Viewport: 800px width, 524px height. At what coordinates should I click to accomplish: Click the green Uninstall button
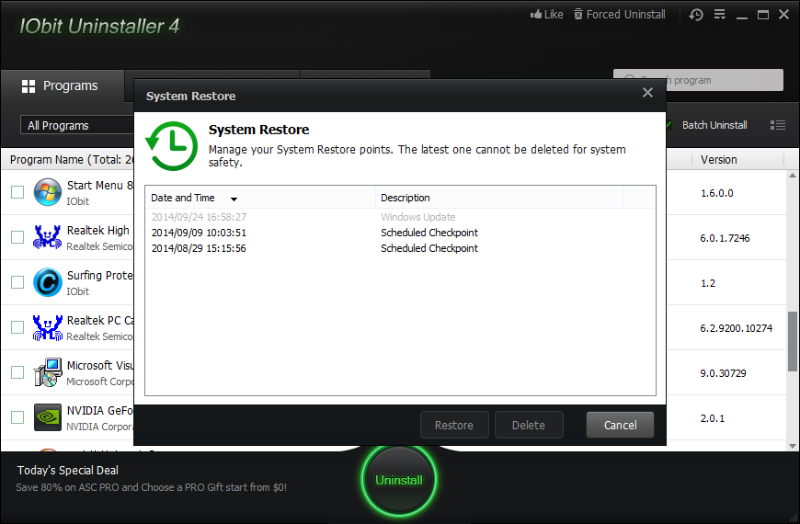[398, 480]
